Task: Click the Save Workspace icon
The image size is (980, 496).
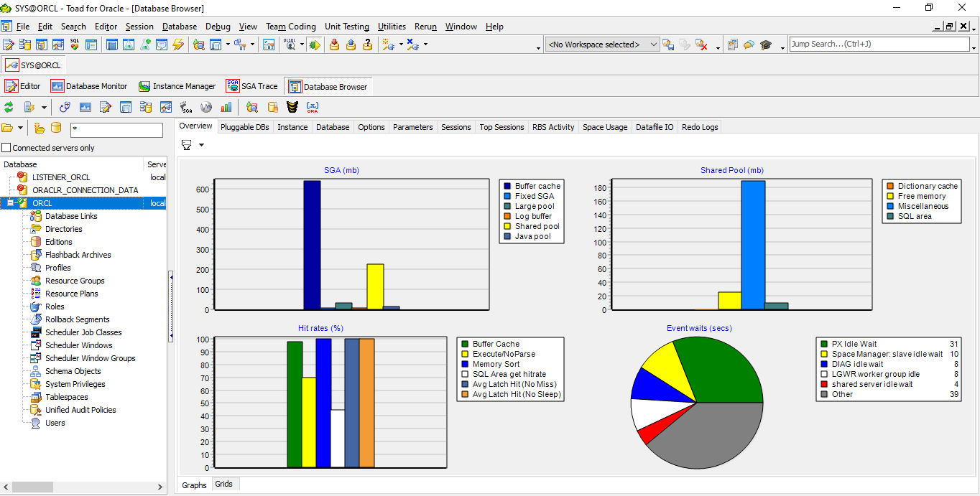Action: pyautogui.click(x=668, y=45)
